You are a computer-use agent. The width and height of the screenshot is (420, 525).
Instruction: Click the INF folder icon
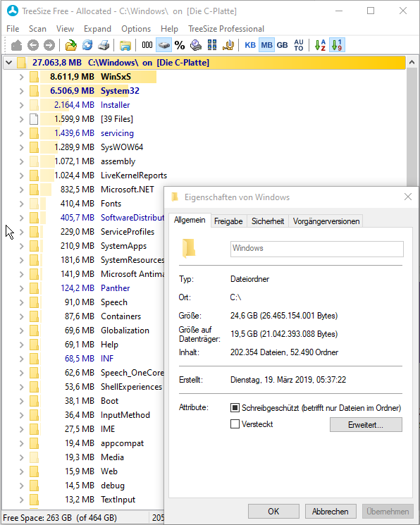click(x=34, y=359)
